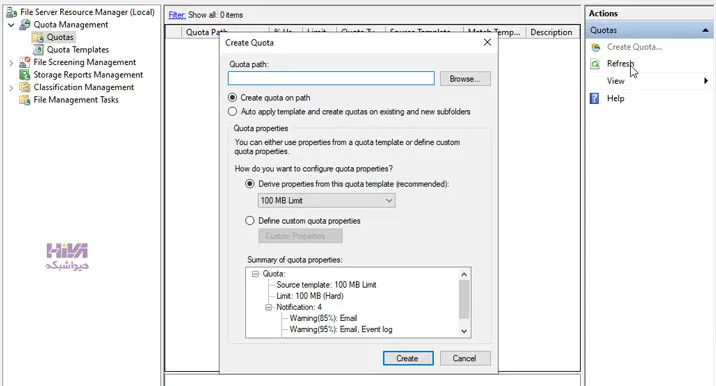The image size is (716, 386).
Task: Select Quota Templates in the tree
Action: 78,49
